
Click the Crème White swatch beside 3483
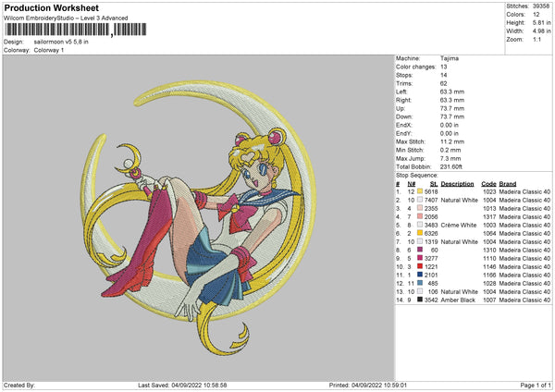[420, 225]
